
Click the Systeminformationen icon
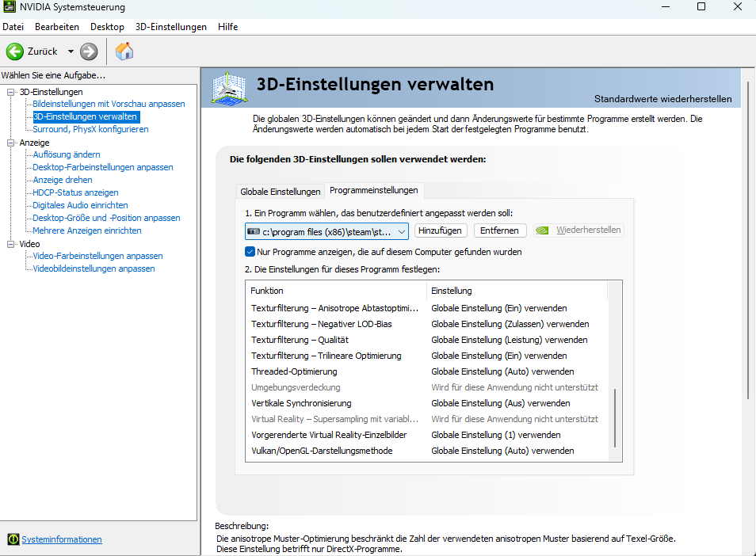click(13, 539)
